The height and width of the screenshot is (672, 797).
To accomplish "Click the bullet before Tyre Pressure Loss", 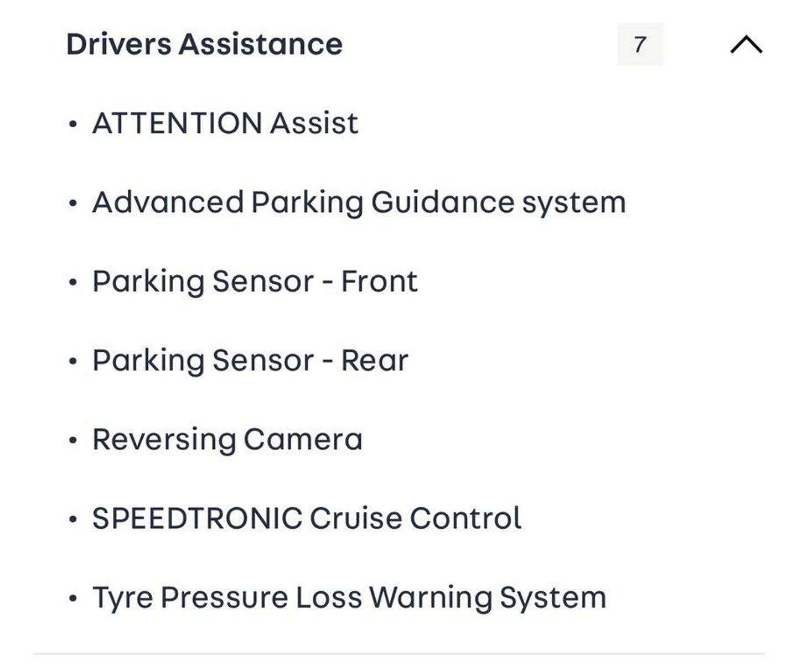I will coord(73,598).
